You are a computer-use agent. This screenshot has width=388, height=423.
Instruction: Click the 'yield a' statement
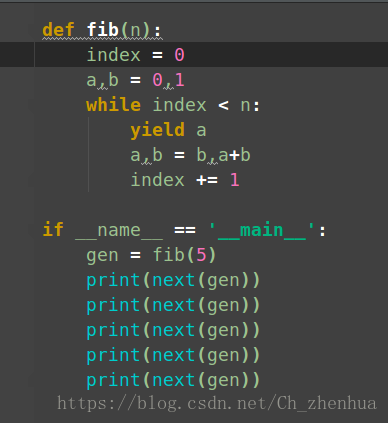tap(168, 130)
